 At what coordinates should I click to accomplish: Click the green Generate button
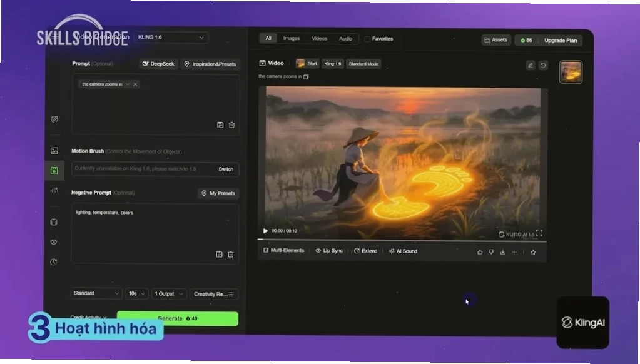tap(178, 319)
